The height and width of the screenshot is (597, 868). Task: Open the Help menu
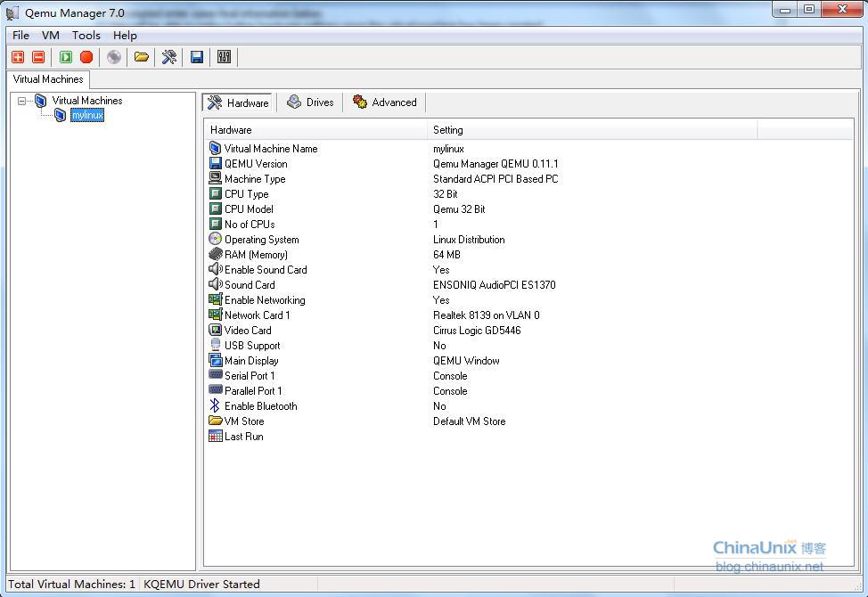pos(125,36)
